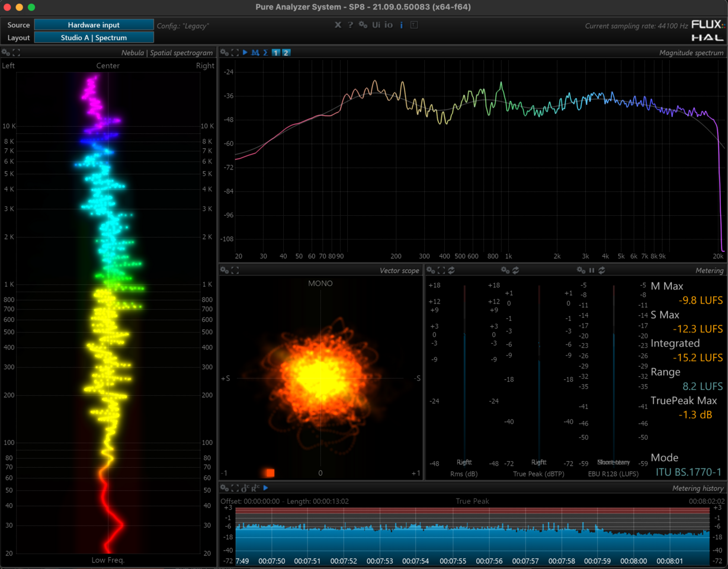Click the 20k frequency label on spectrum axis
The image size is (728, 569).
[x=718, y=257]
